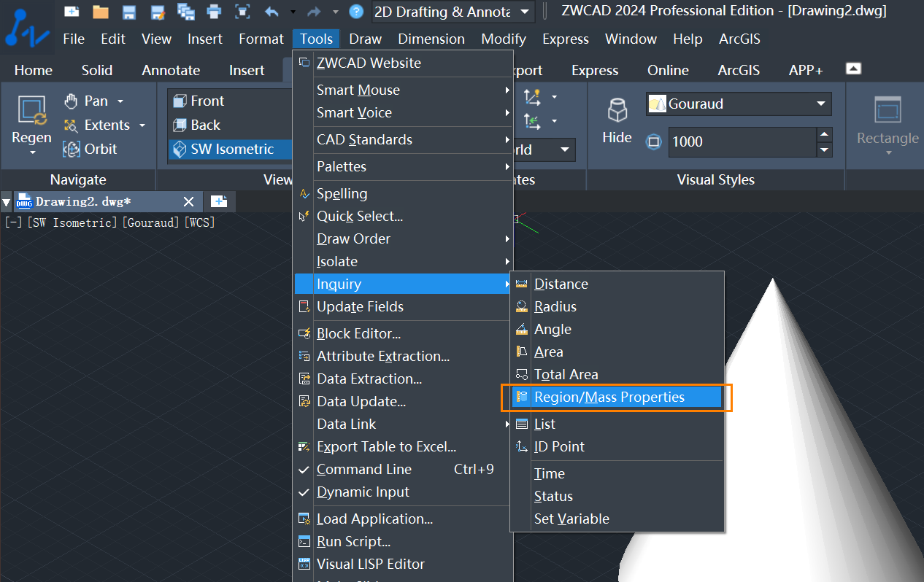Expand the Draw Order submenu

pos(402,239)
